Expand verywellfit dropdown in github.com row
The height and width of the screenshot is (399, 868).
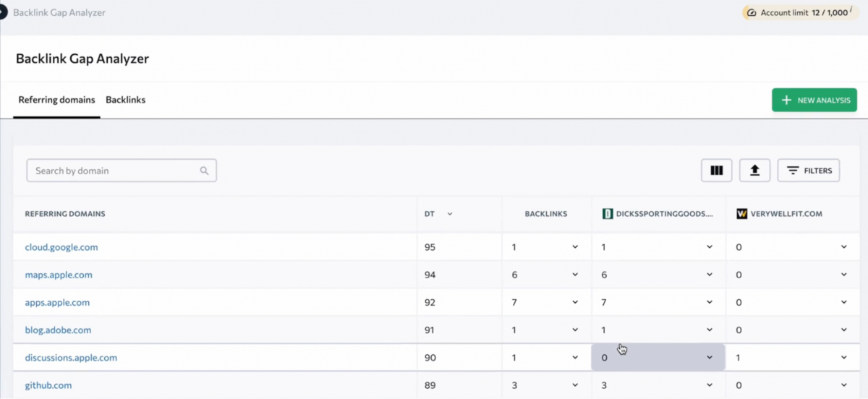844,385
